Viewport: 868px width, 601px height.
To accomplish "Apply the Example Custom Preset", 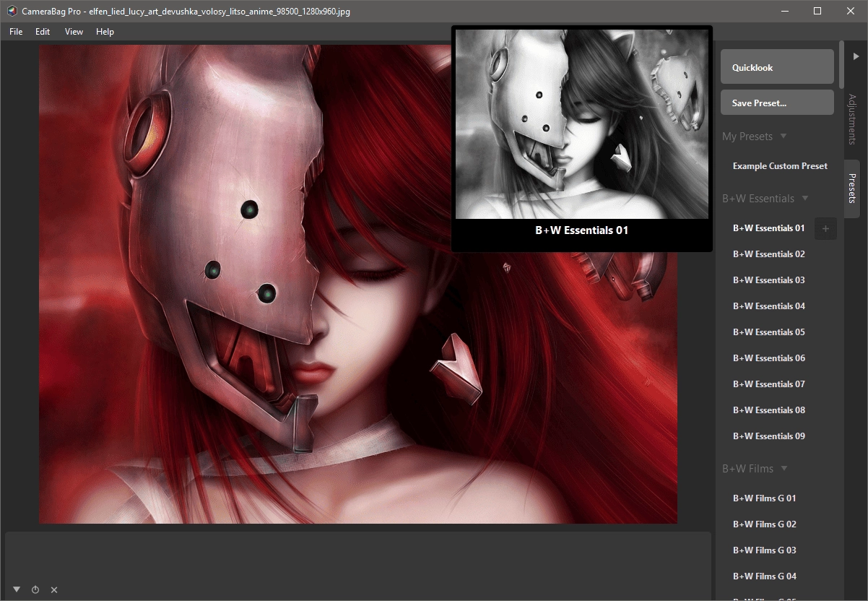I will 780,166.
